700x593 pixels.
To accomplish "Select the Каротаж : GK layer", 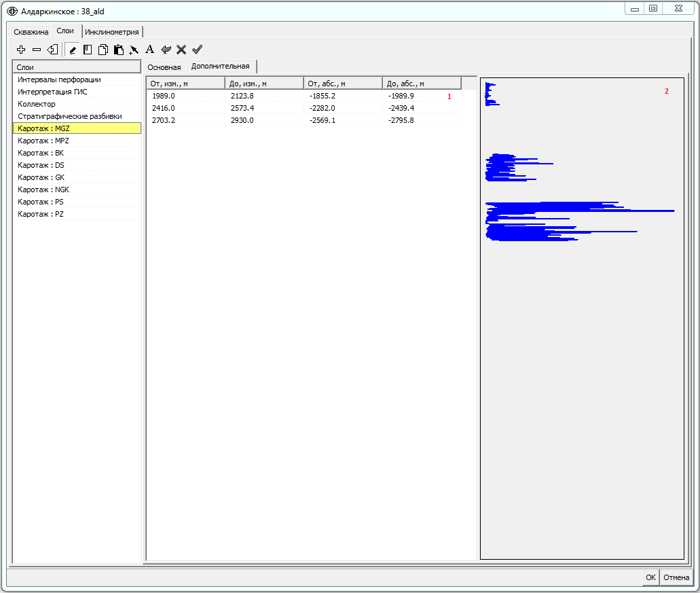I will coord(77,177).
